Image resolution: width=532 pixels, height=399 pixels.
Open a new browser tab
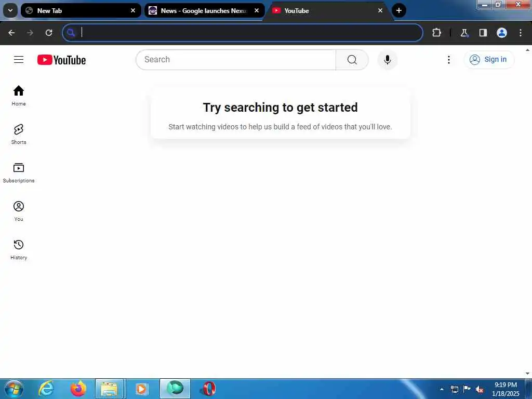pyautogui.click(x=399, y=10)
